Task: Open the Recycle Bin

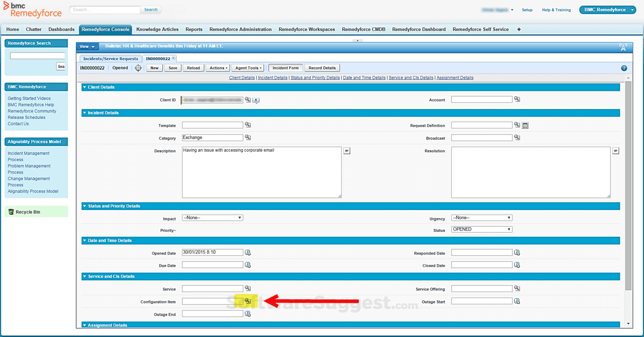Action: 28,212
